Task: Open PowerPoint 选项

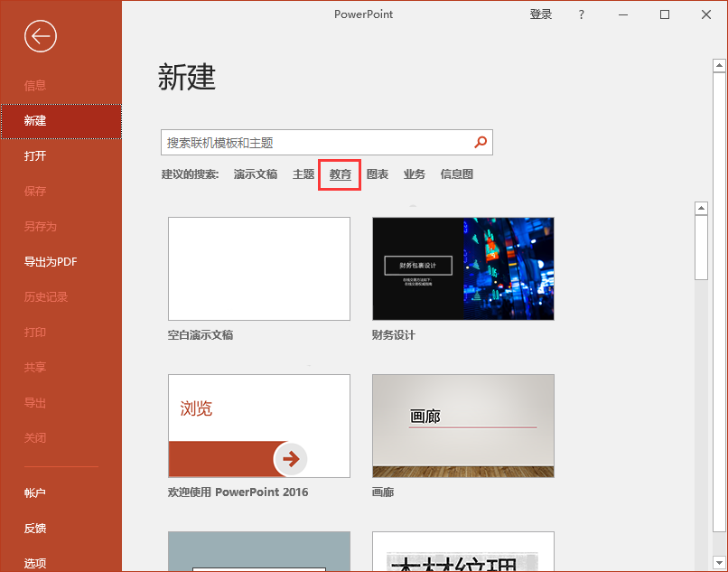Action: pyautogui.click(x=34, y=563)
